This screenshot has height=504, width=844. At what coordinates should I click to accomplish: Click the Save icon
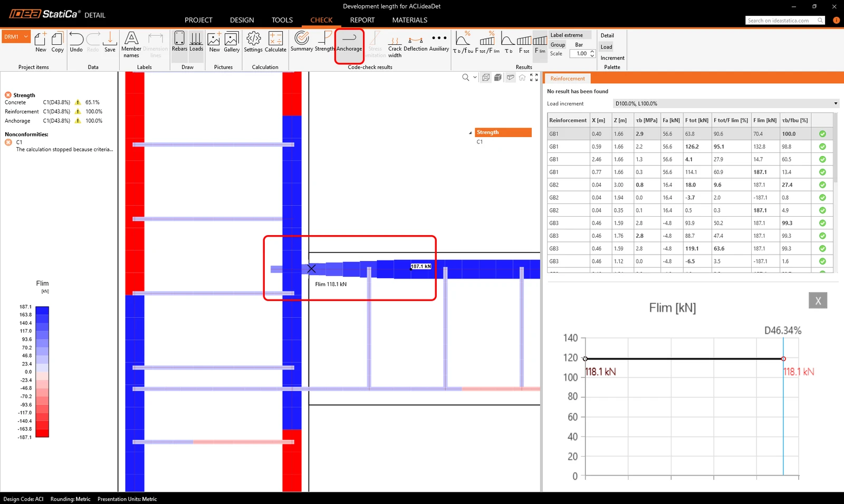[110, 39]
